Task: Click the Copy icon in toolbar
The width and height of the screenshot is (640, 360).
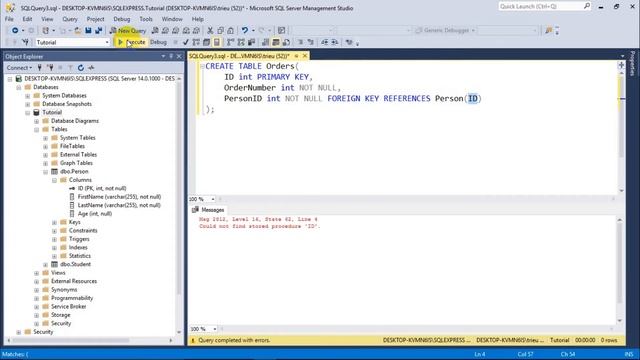Action: (x=220, y=31)
